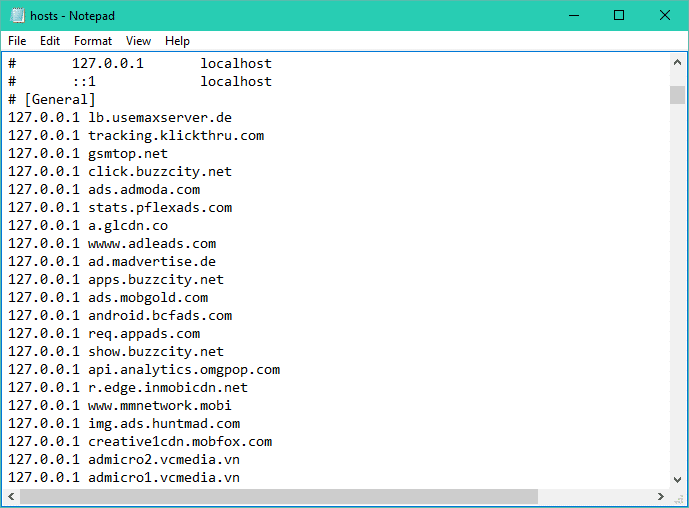Click the 'stats.pflexads.com' entry
This screenshot has width=689, height=508.
tap(160, 207)
